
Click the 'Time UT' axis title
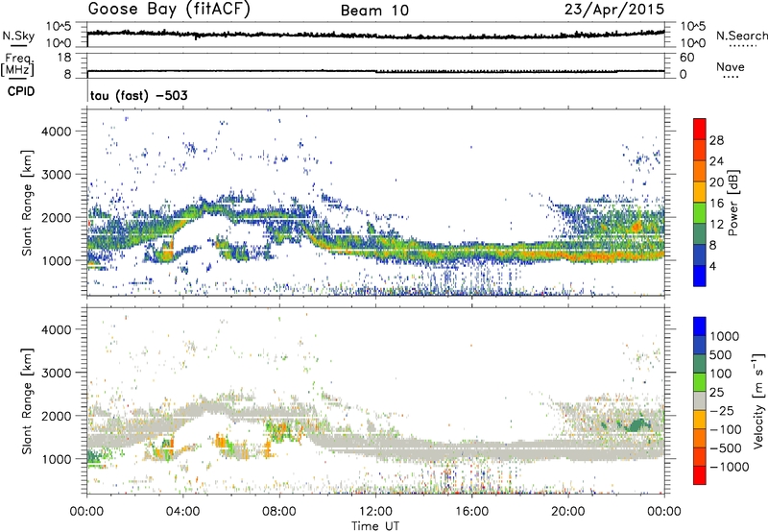375,525
